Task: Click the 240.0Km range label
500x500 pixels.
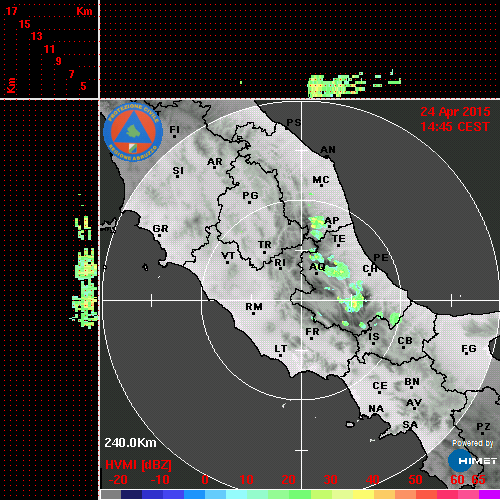Action: click(x=130, y=443)
